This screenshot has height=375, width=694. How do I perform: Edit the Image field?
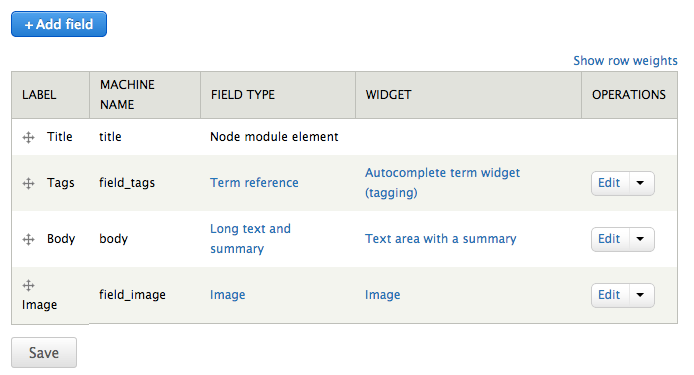pyautogui.click(x=609, y=295)
